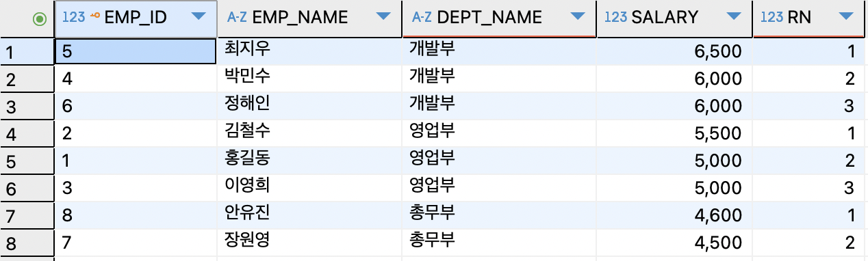Image resolution: width=868 pixels, height=261 pixels.
Task: Select row number 7 header
Action: tap(27, 215)
